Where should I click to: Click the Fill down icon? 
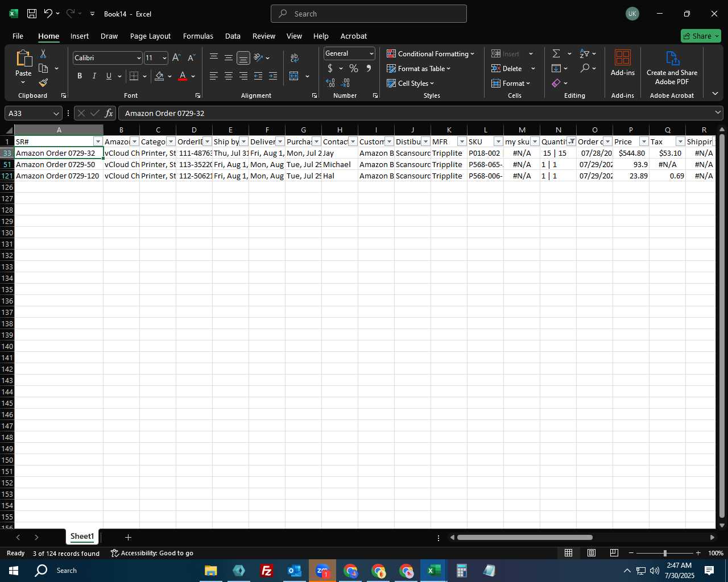[x=556, y=68]
